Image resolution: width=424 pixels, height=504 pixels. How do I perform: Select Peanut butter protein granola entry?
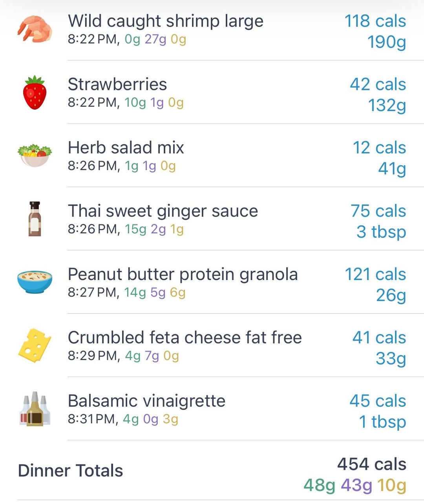click(212, 282)
